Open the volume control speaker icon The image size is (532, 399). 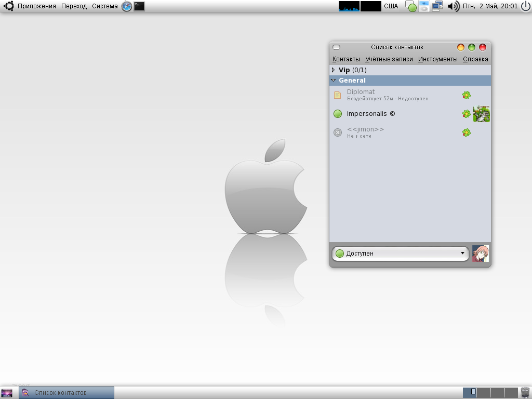[453, 6]
